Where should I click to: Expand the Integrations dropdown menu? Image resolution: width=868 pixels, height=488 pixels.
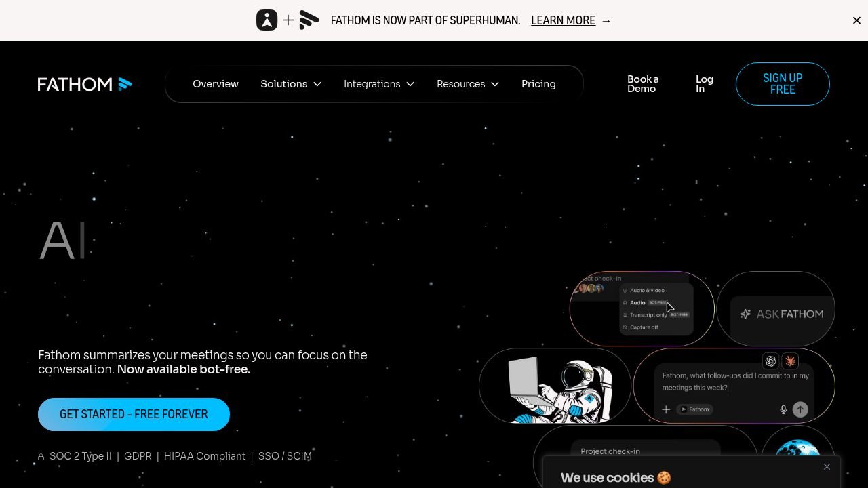coord(379,84)
